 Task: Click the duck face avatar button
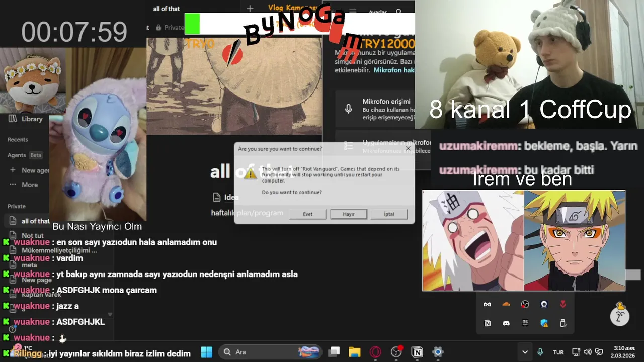(620, 314)
